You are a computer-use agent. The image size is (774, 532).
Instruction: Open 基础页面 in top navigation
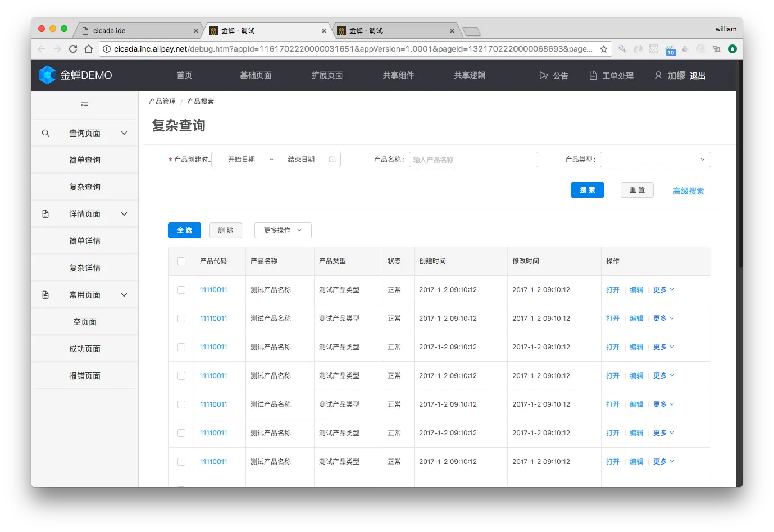(256, 75)
